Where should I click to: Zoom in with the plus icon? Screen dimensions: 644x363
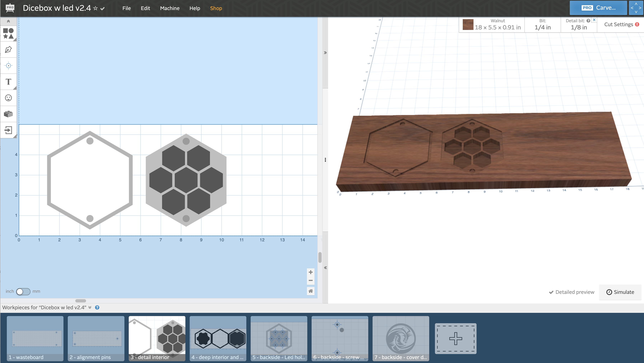(311, 272)
